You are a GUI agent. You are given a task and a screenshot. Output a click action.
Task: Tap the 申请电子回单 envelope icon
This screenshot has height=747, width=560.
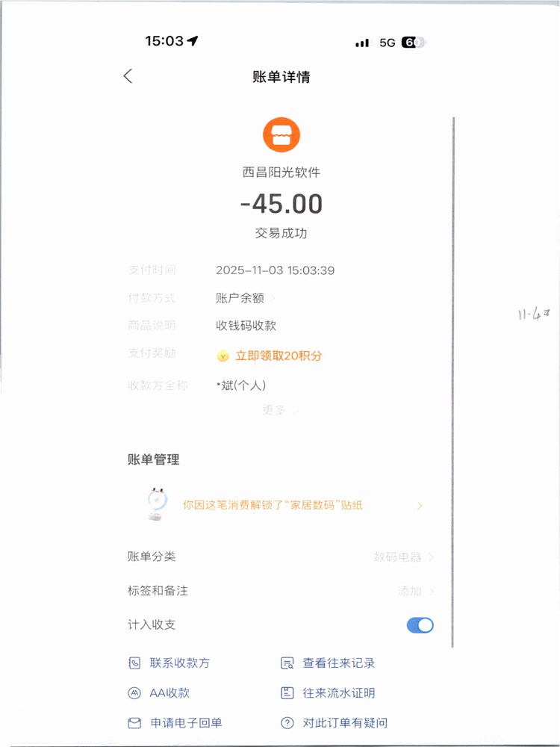[x=134, y=723]
